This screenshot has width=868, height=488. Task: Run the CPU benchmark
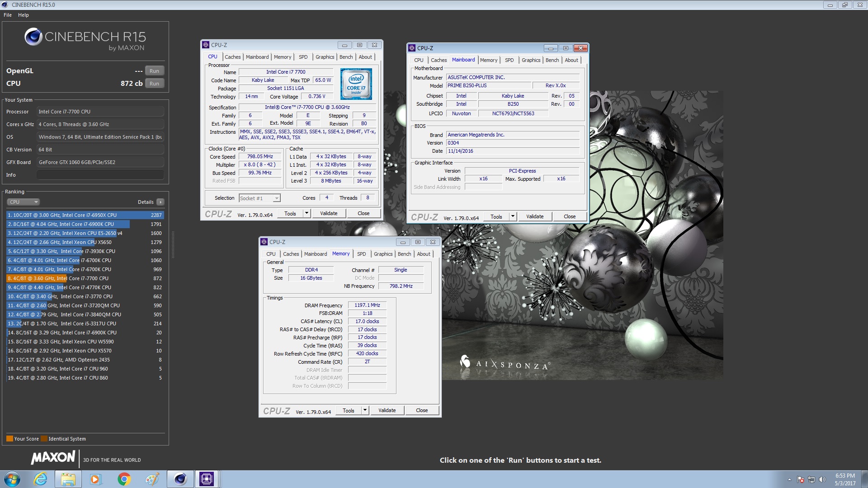coord(154,84)
